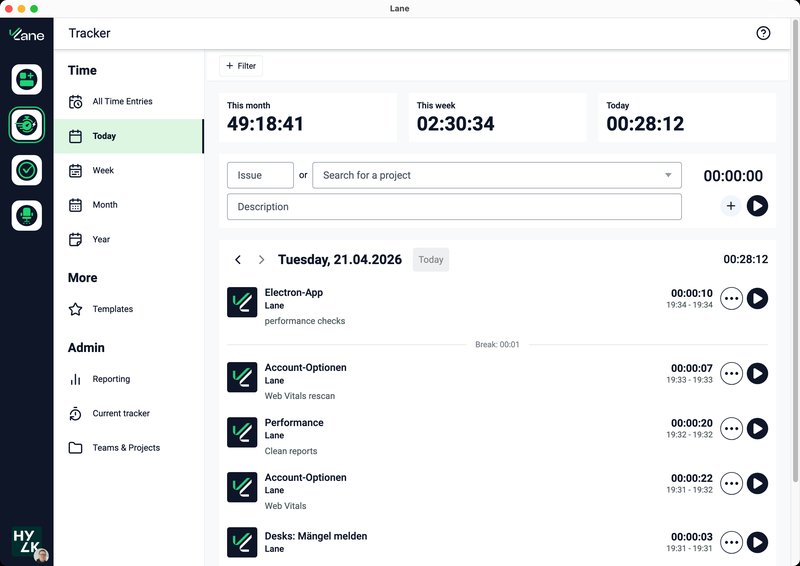Image resolution: width=800 pixels, height=566 pixels.
Task: Click the Electron-App project logo thumbnail
Action: 242,302
